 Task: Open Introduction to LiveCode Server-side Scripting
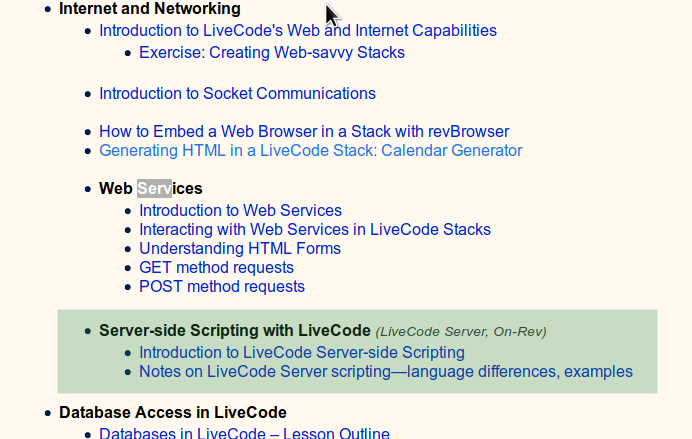pos(301,352)
